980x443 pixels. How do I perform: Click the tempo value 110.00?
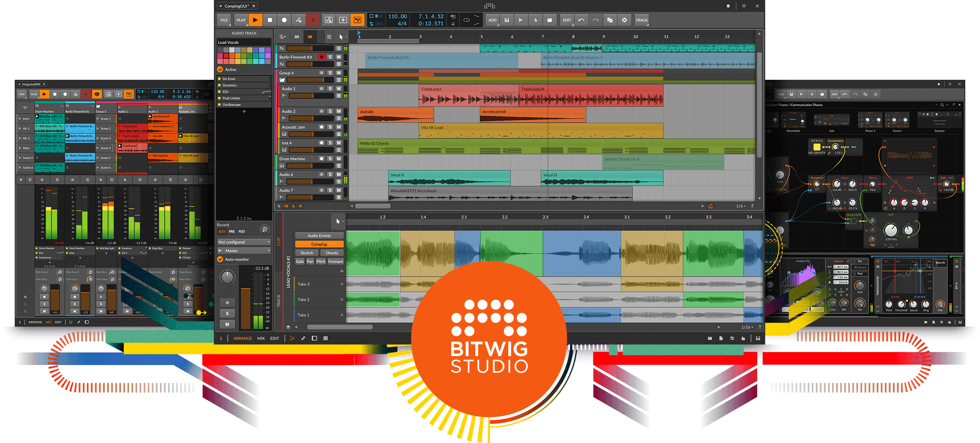click(x=397, y=16)
